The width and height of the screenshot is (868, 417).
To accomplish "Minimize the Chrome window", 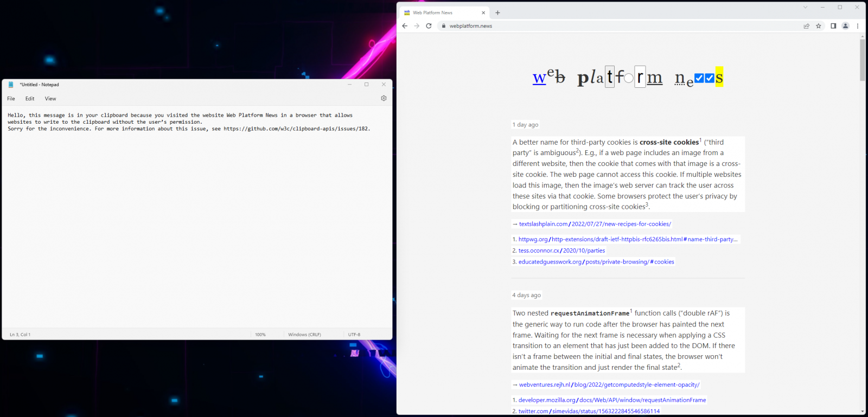I will [822, 7].
